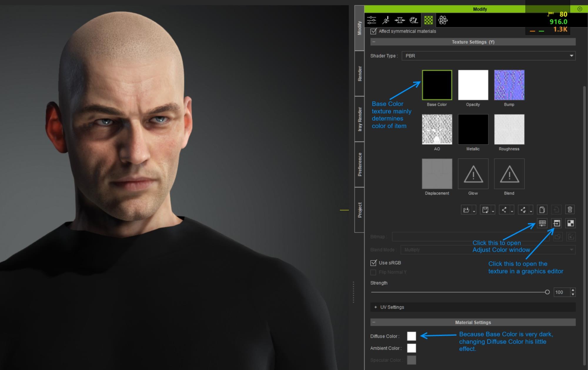
Task: Click the Strength slider handle
Action: pos(547,292)
